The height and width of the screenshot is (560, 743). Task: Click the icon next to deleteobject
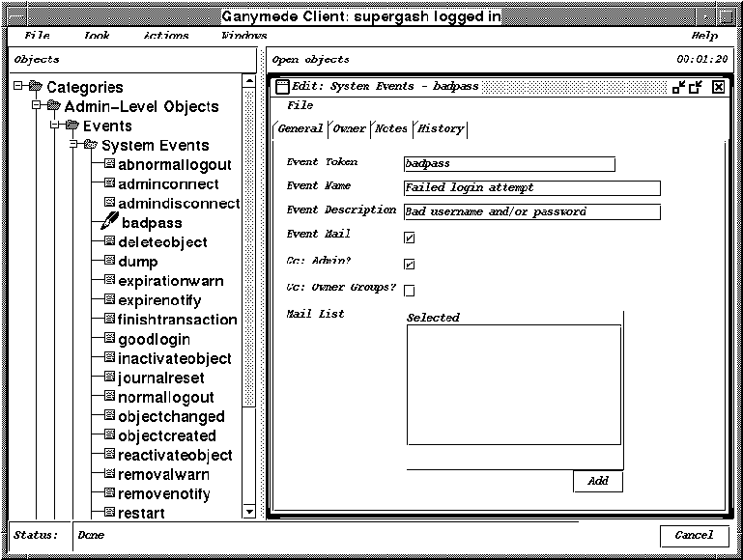109,242
